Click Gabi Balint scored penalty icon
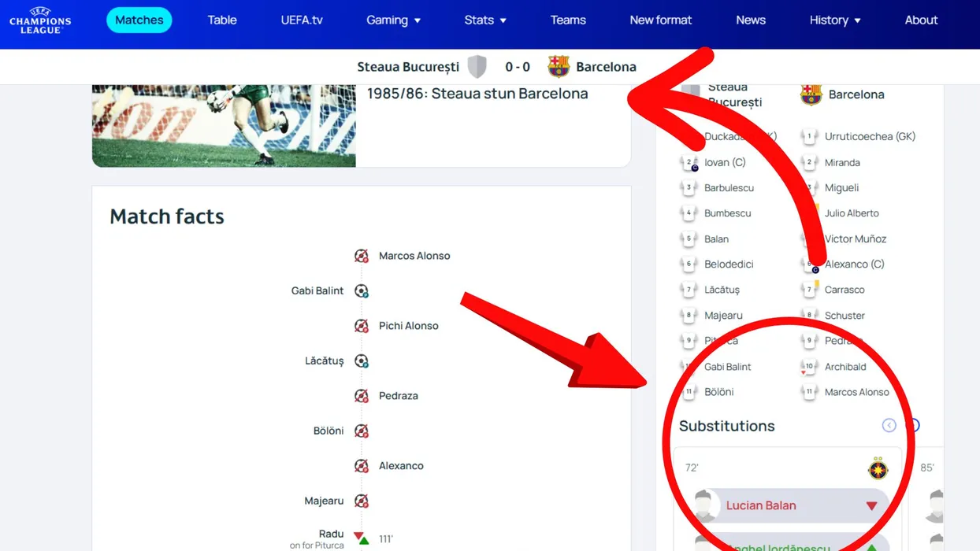The width and height of the screenshot is (980, 551). (361, 291)
